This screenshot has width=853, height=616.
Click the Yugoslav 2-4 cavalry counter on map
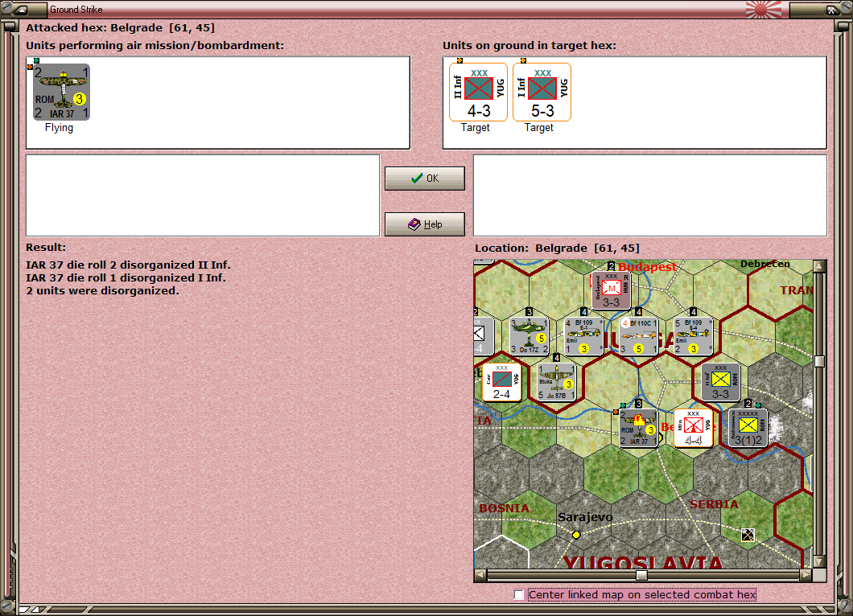point(501,382)
